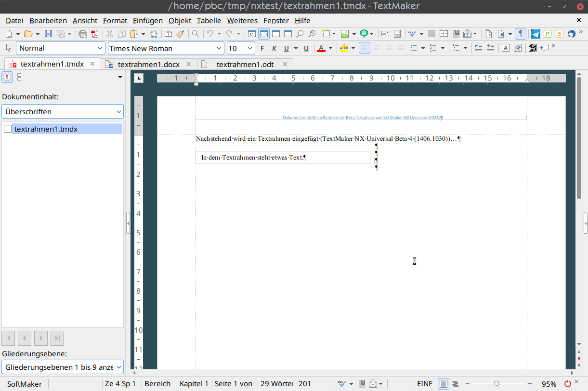The image size is (588, 391).
Task: Click the Decrease indent icon
Action: tap(478, 48)
